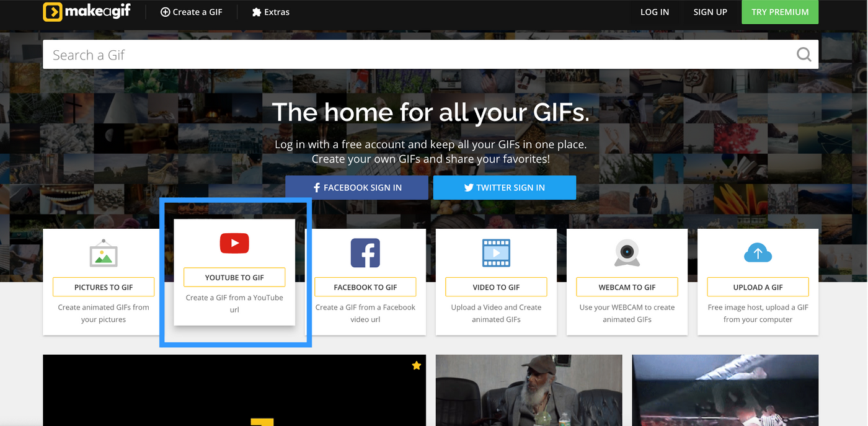Viewport: 868px width, 426px height.
Task: Open the Extras menu
Action: 270,12
